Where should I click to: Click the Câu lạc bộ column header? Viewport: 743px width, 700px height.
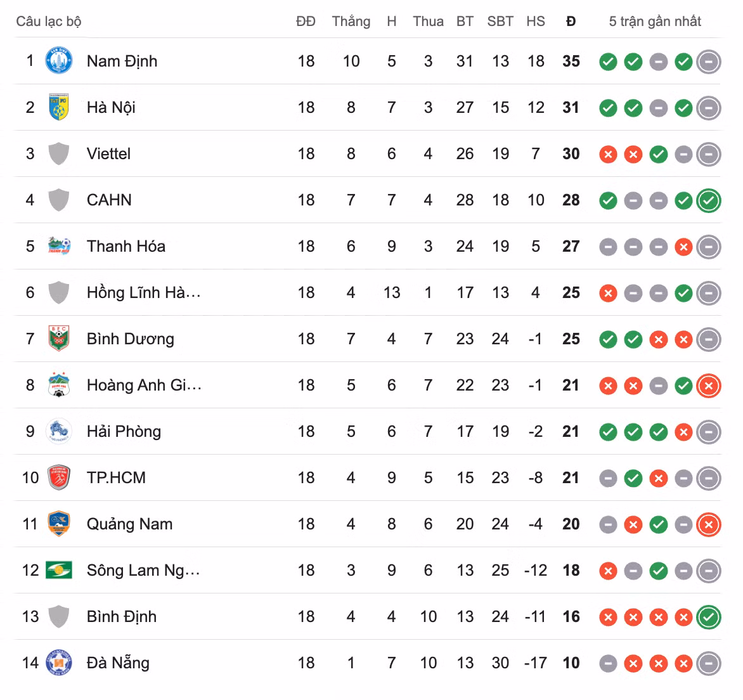(49, 22)
